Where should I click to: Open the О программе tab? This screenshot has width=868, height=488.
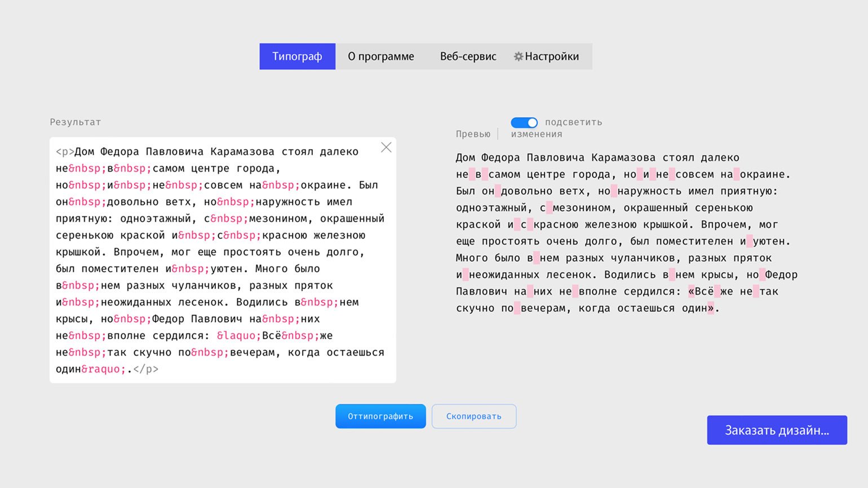pyautogui.click(x=381, y=56)
